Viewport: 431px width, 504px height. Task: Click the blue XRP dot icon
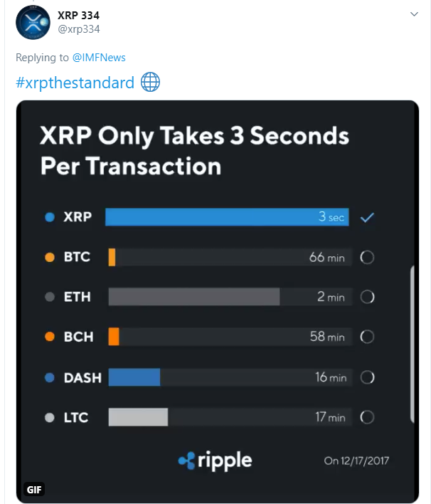(50, 217)
